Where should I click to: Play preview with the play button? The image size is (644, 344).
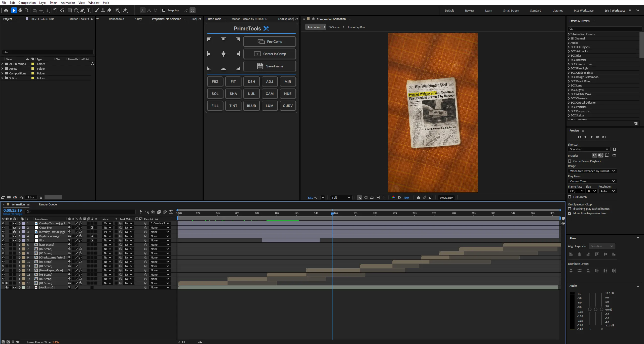pyautogui.click(x=591, y=137)
